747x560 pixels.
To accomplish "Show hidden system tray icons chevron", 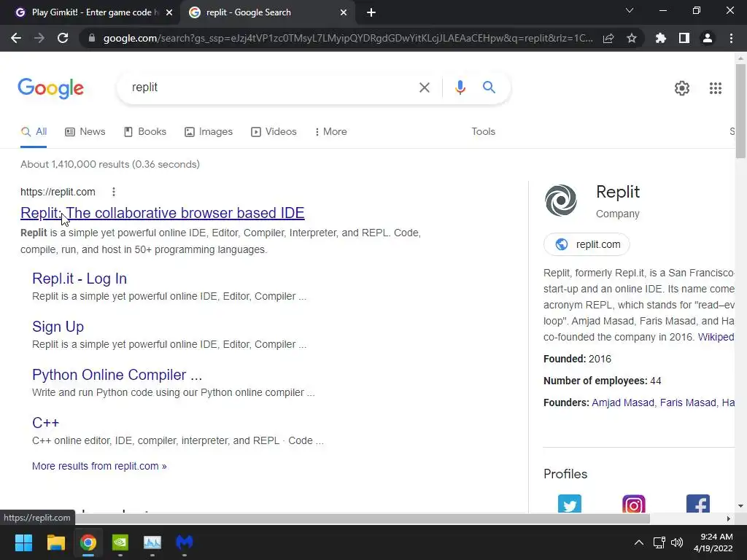I will 639,542.
